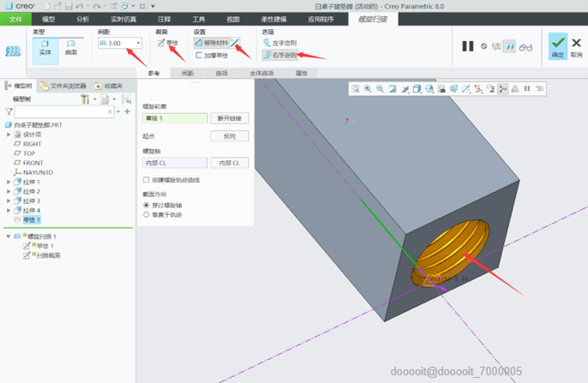Open the 参考 dashboard tab
Screen dimensions: 588x383
(153, 73)
